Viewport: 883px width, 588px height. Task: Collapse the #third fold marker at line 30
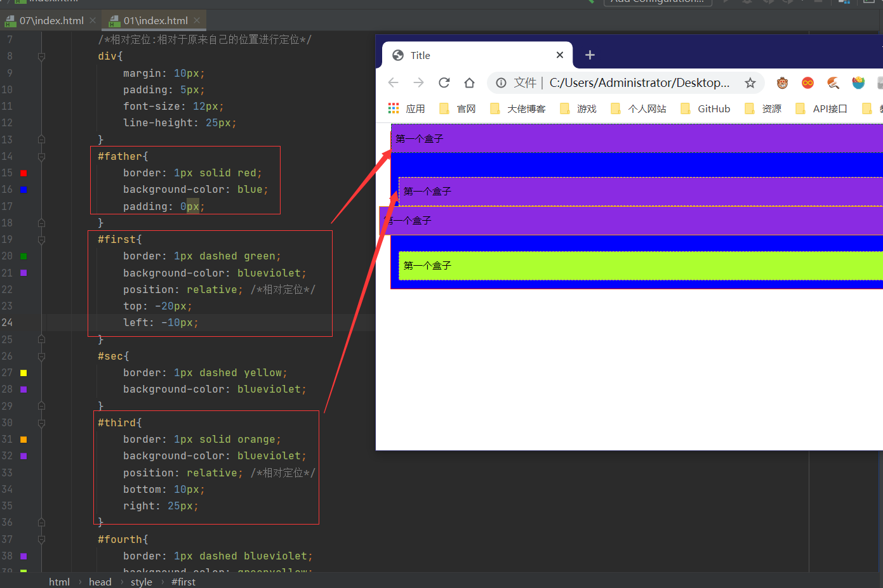click(x=41, y=422)
